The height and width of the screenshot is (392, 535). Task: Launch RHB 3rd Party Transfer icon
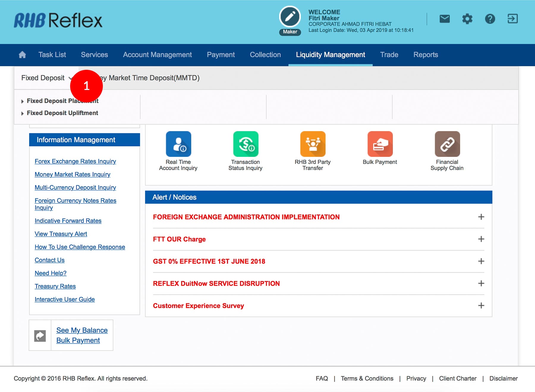pyautogui.click(x=313, y=144)
